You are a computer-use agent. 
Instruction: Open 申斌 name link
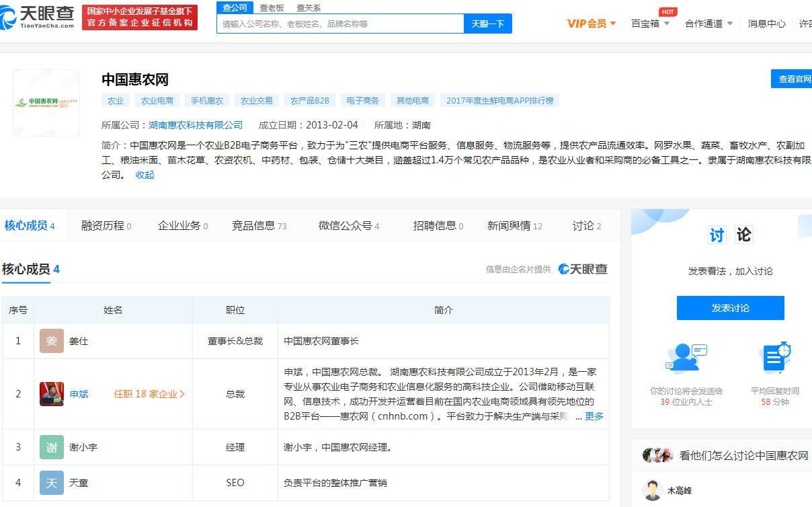coord(79,394)
